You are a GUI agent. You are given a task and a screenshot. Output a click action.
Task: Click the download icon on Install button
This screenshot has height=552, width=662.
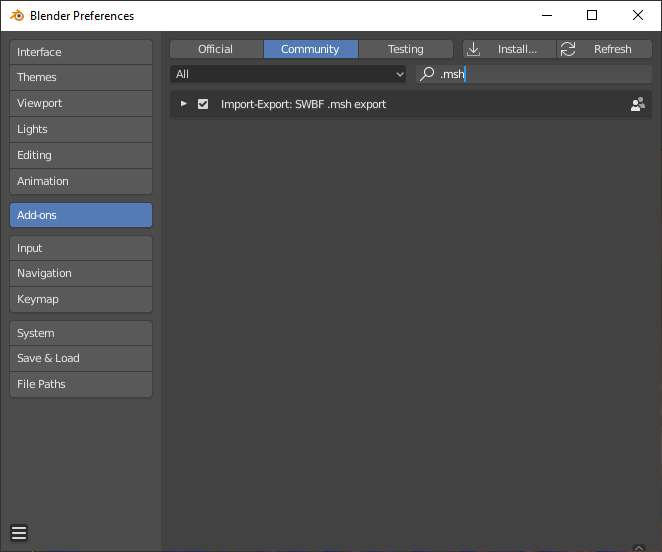pyautogui.click(x=474, y=49)
